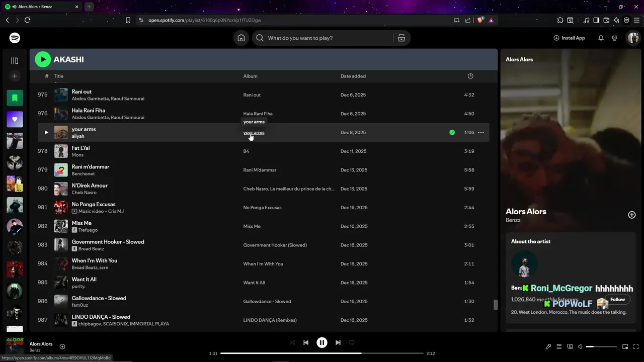
Task: Create a new playlist with plus icon
Action: (15, 76)
